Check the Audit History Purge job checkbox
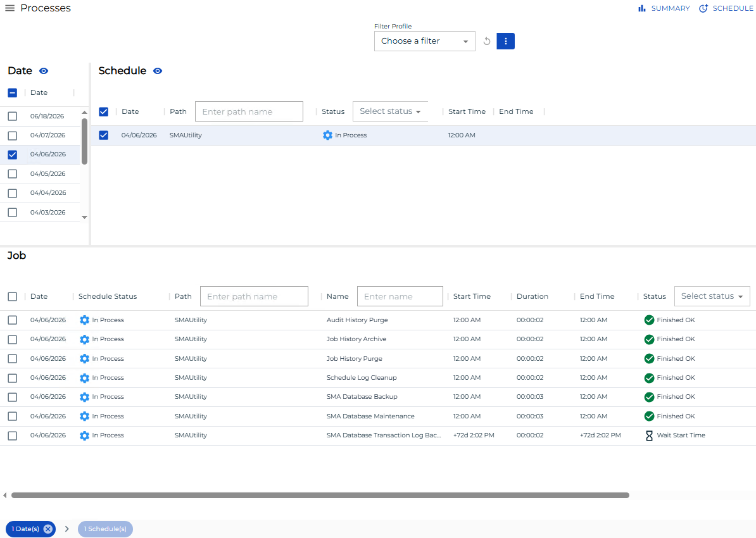The width and height of the screenshot is (756, 538). tap(13, 320)
